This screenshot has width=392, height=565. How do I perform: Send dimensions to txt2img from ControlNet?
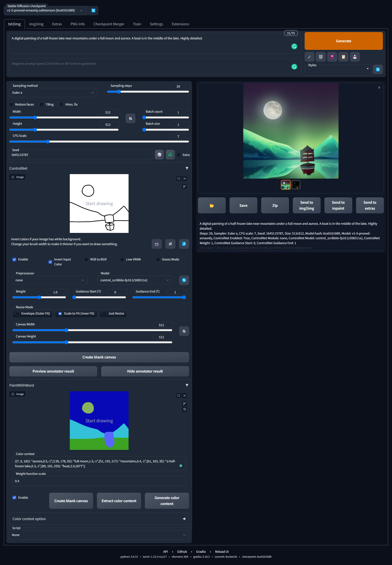(184, 244)
